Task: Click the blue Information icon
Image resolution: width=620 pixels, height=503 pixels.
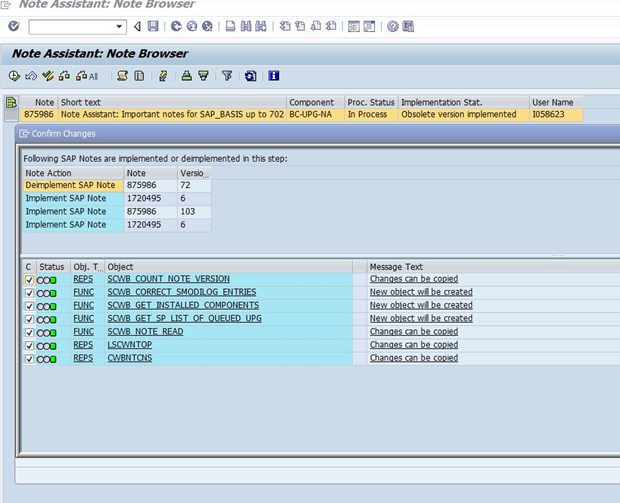Action: click(274, 76)
